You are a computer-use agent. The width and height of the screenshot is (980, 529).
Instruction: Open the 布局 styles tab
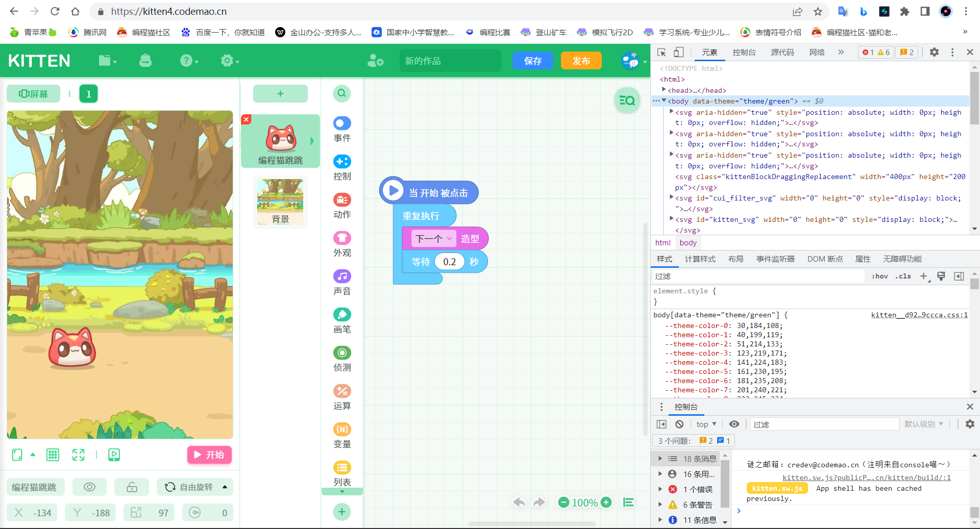click(x=736, y=259)
